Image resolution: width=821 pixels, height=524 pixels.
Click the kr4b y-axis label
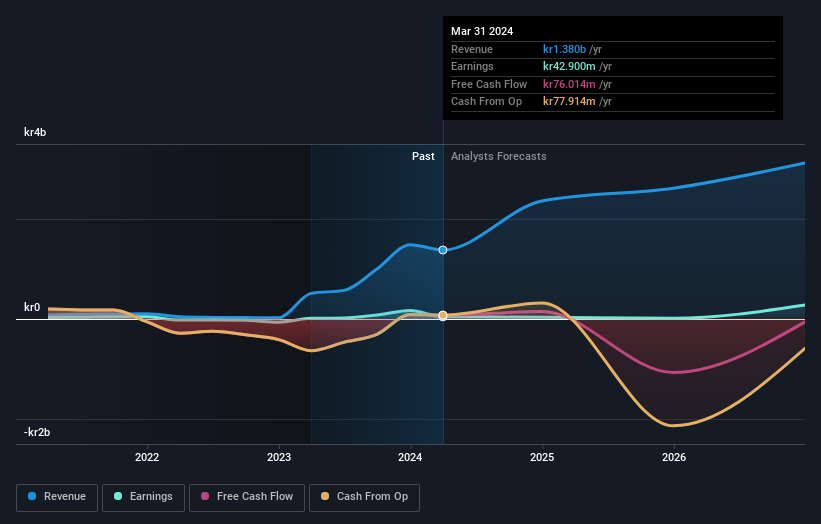tap(35, 132)
